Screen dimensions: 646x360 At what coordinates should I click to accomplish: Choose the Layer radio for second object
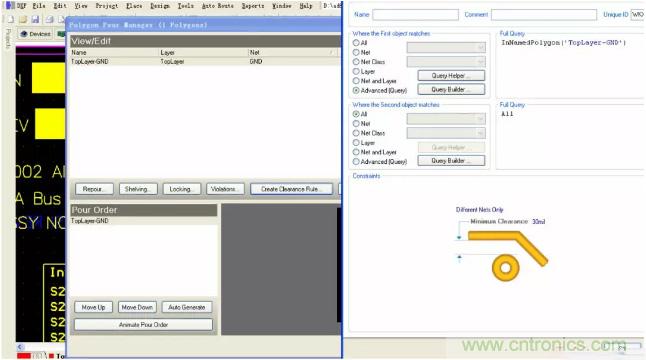click(x=356, y=143)
